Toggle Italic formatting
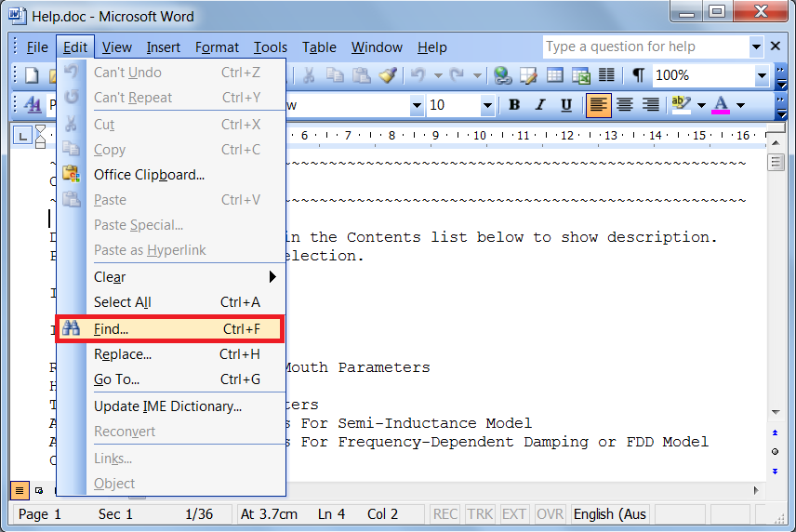Image resolution: width=796 pixels, height=532 pixels. click(x=540, y=105)
